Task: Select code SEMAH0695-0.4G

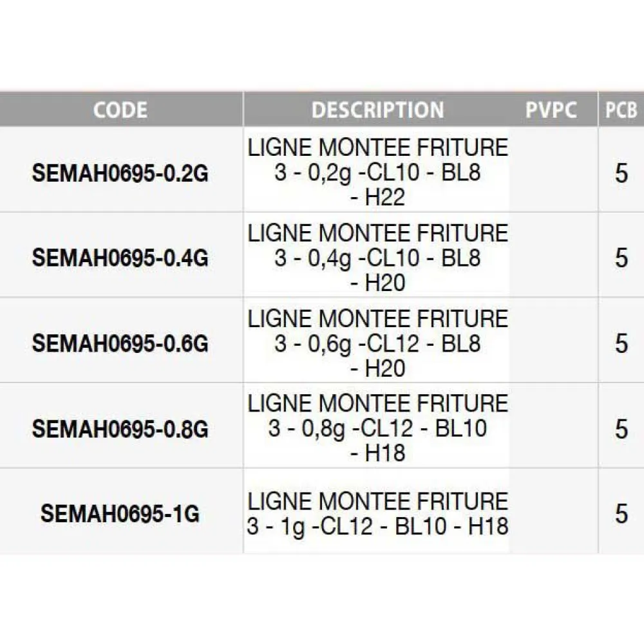Action: coord(120,258)
